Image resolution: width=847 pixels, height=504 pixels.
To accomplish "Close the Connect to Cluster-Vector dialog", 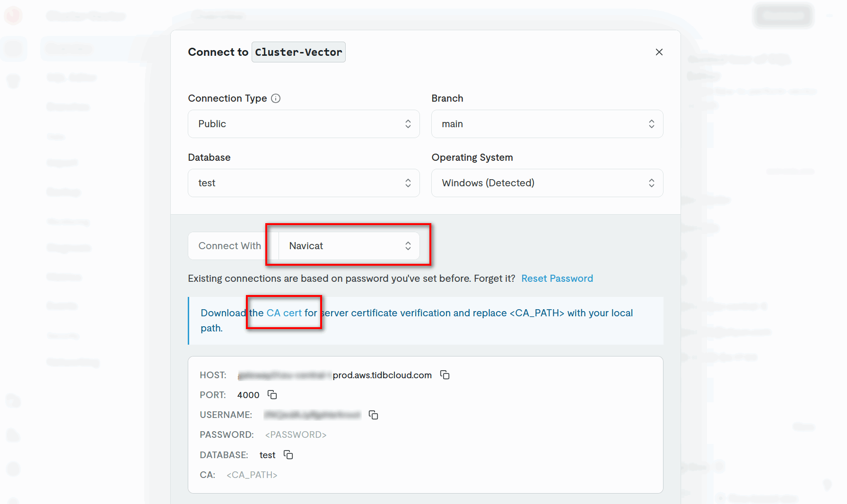I will tap(659, 52).
